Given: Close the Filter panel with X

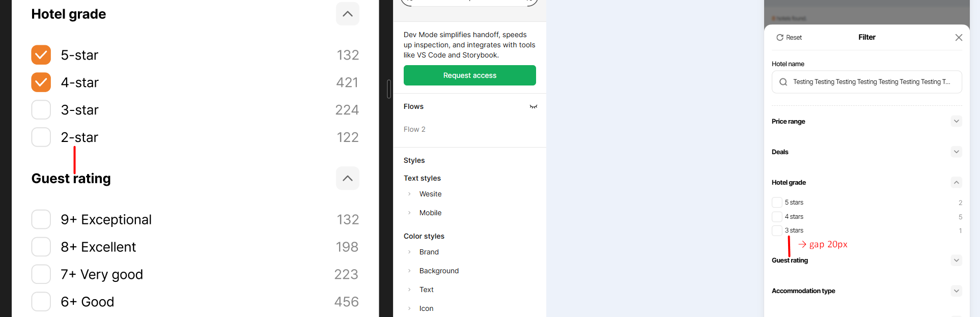Looking at the screenshot, I should click(x=959, y=38).
